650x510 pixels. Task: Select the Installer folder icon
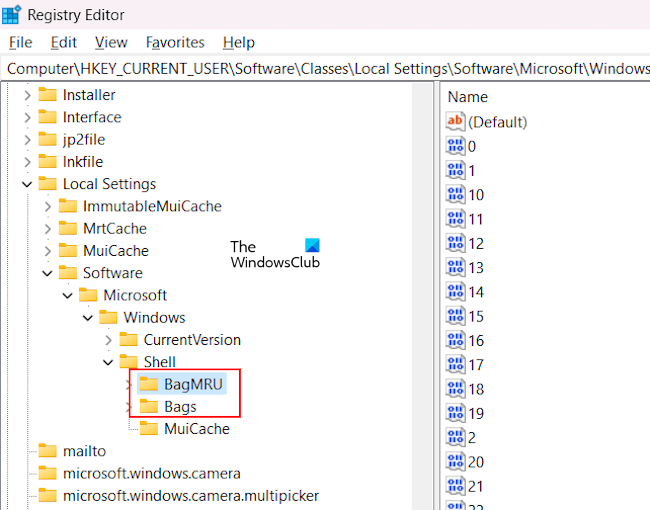[47, 95]
